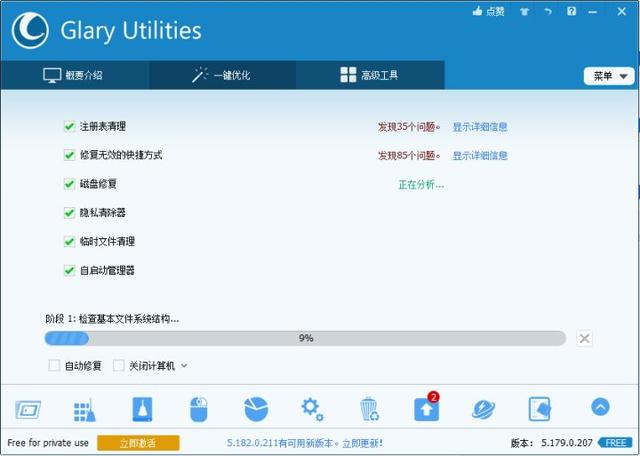Open the browser assistant planet icon
640x456 pixels.
pyautogui.click(x=483, y=409)
